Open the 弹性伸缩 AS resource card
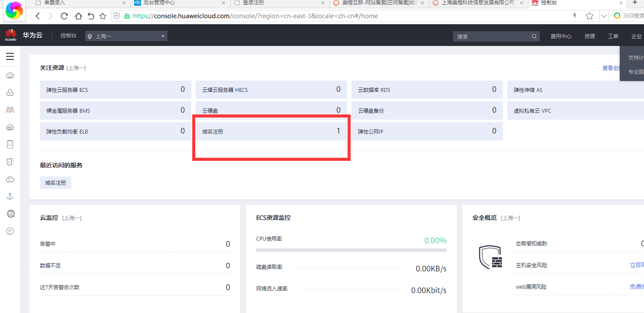 click(x=575, y=90)
